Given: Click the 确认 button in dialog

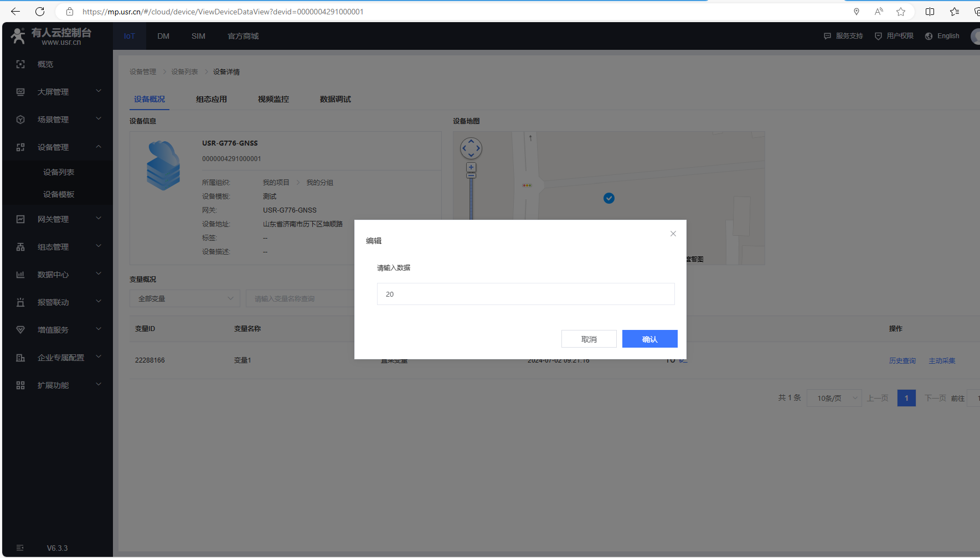Looking at the screenshot, I should coord(649,339).
